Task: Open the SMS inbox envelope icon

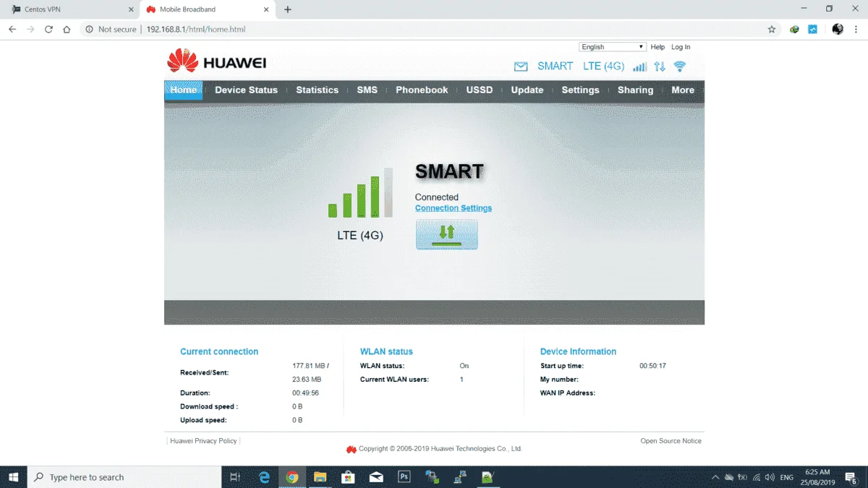Action: 521,67
